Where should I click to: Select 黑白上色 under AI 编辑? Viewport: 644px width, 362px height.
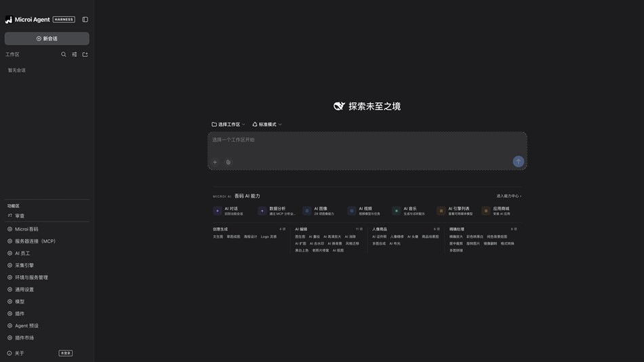pos(302,251)
